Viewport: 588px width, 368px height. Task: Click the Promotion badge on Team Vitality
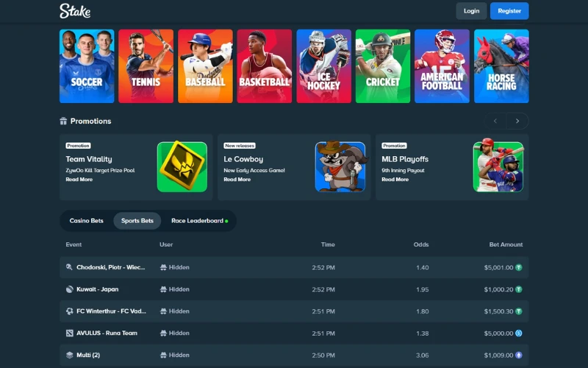point(78,146)
